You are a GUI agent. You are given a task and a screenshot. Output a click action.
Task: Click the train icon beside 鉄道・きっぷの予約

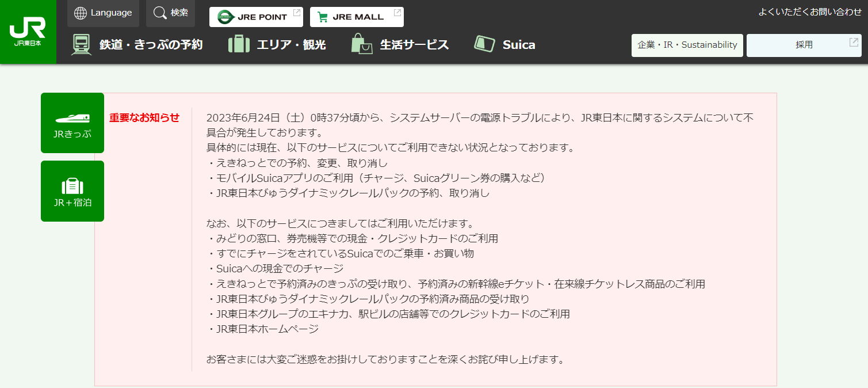click(x=81, y=45)
